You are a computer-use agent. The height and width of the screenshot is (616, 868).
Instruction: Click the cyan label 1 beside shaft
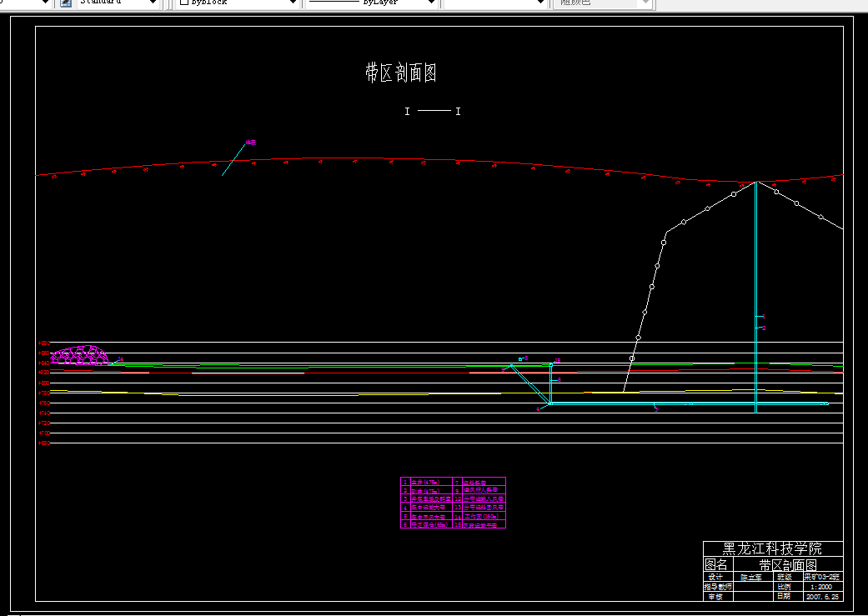[764, 316]
